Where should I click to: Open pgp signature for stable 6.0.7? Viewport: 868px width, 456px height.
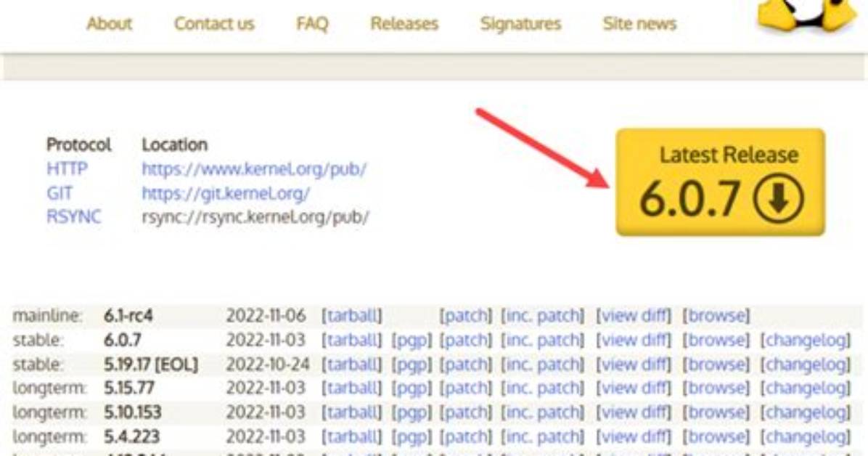412,340
